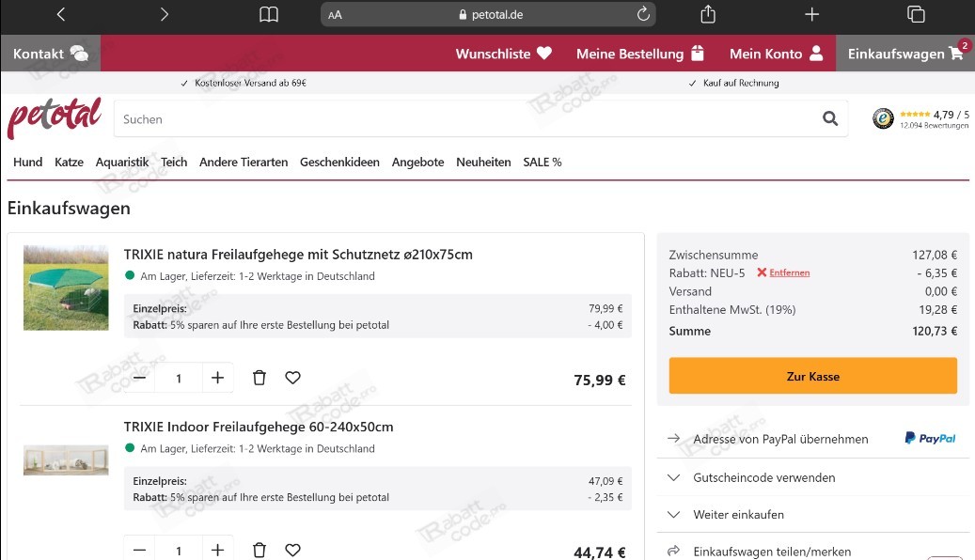Select the petotal.de address bar

pyautogui.click(x=488, y=14)
